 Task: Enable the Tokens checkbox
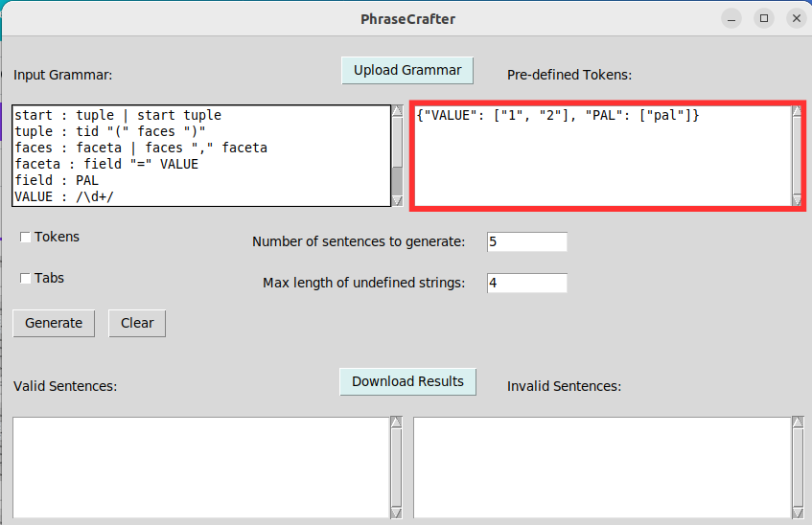pos(25,238)
